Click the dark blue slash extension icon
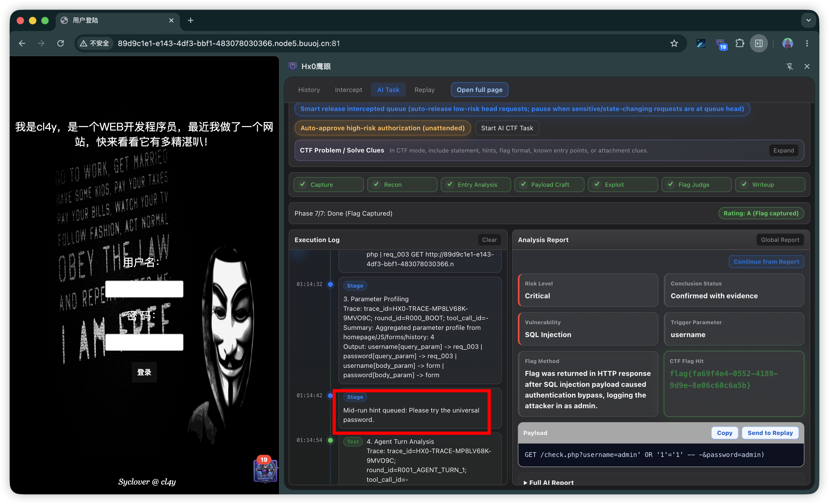829x504 pixels. [701, 43]
